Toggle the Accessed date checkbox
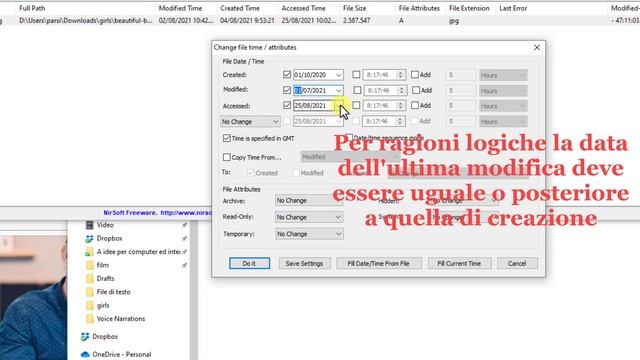Image resolution: width=640 pixels, height=360 pixels. pyautogui.click(x=287, y=105)
